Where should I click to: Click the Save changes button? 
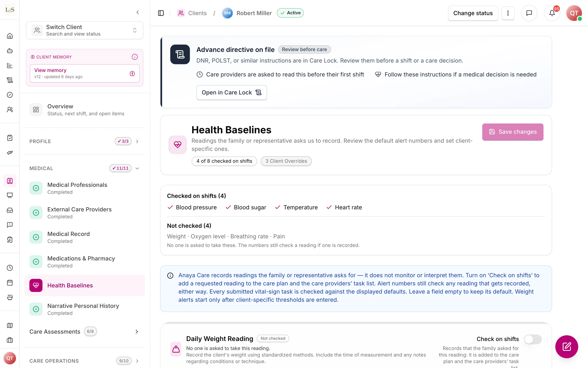click(513, 132)
